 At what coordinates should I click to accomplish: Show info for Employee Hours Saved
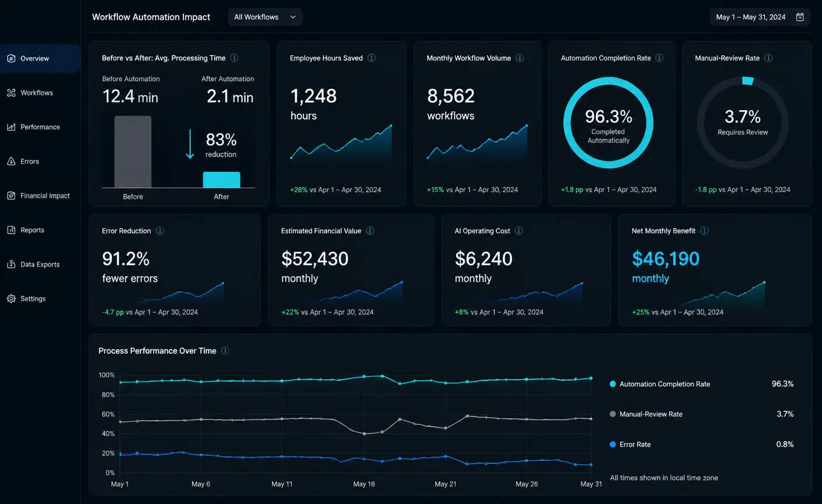(371, 58)
